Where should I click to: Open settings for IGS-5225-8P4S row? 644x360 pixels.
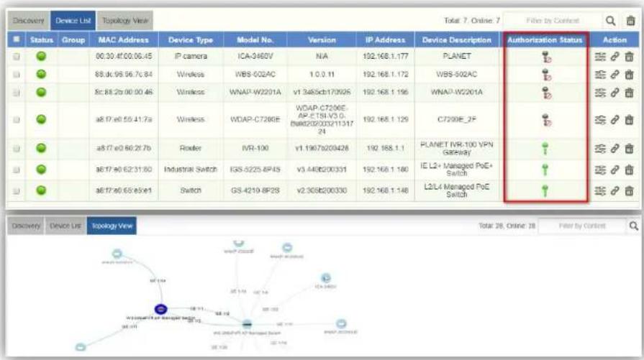pos(600,170)
